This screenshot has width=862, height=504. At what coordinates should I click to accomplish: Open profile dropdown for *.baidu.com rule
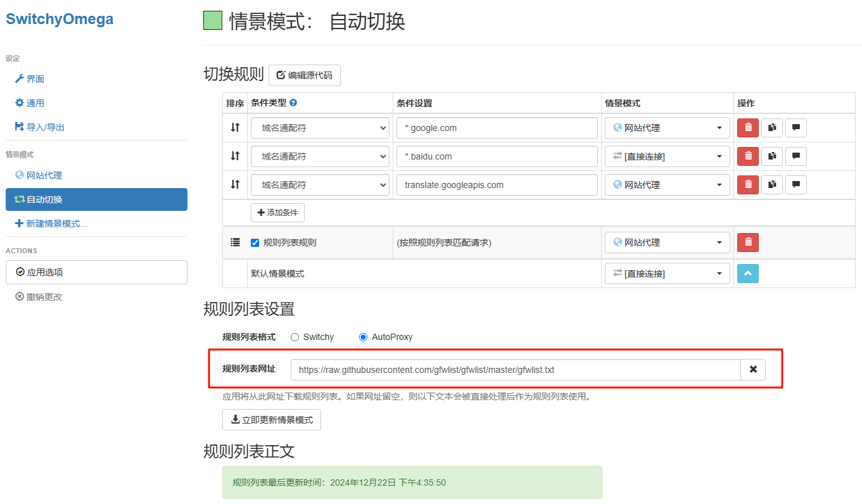click(x=667, y=156)
